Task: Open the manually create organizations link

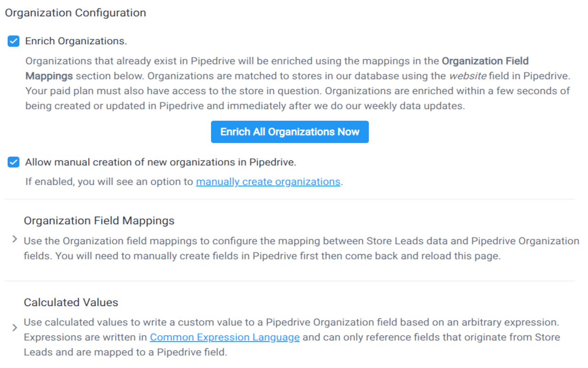Action: (x=268, y=182)
